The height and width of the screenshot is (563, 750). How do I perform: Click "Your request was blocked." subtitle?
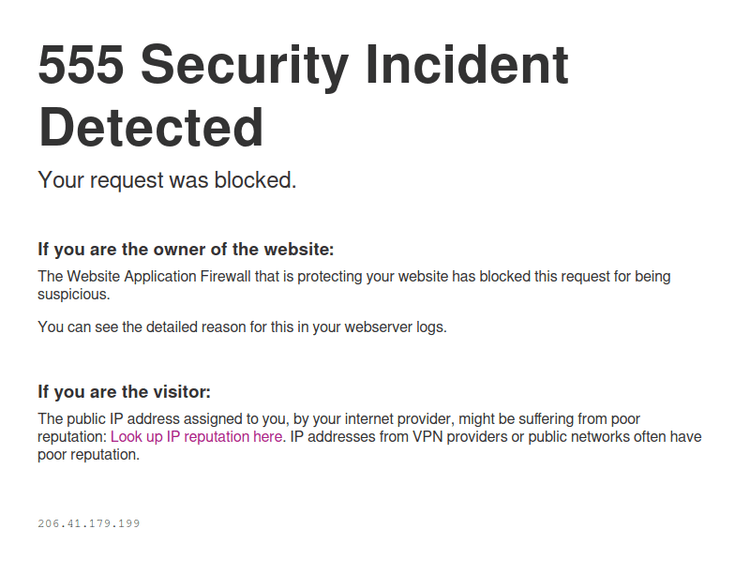tap(167, 180)
